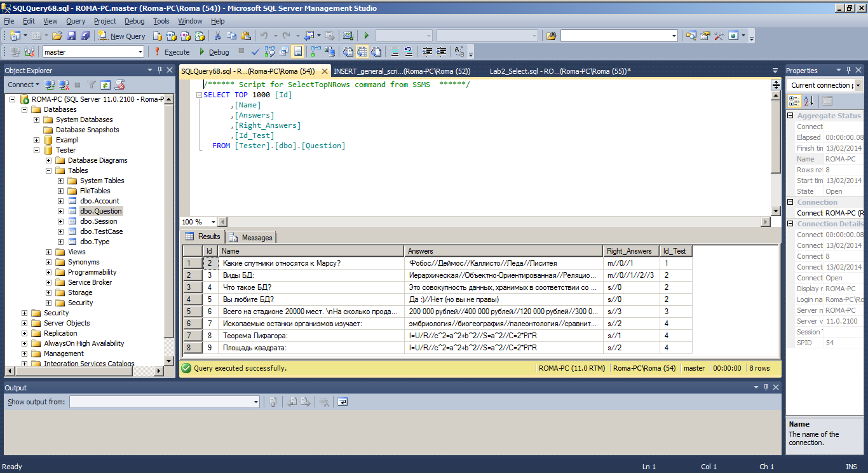Click the Save disk icon
This screenshot has width=868, height=473.
pyautogui.click(x=71, y=36)
